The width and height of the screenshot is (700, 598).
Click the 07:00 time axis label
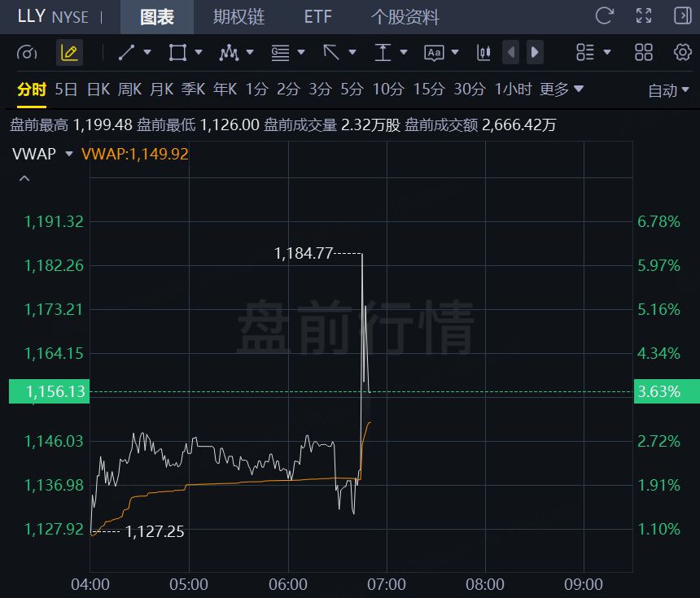tap(387, 584)
